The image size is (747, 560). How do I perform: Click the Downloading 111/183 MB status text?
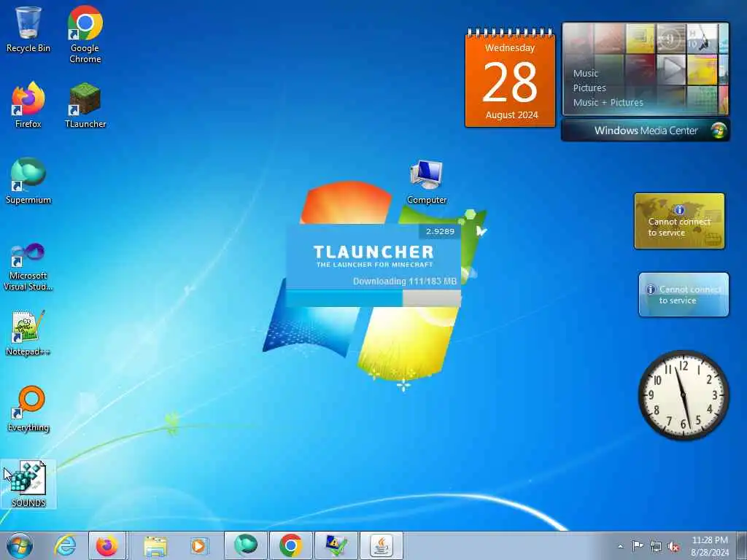pos(404,281)
